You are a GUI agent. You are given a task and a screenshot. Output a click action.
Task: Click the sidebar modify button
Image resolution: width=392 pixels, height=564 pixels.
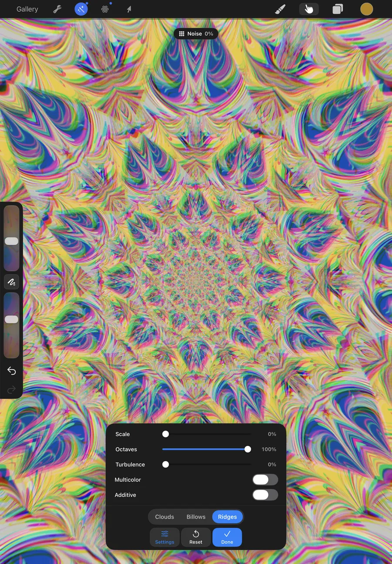pos(11,282)
